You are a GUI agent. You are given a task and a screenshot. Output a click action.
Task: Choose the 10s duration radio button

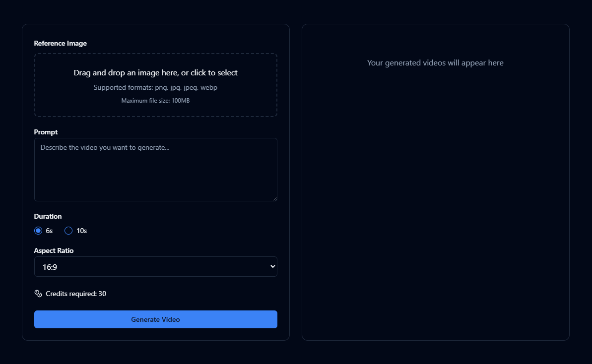pos(68,231)
